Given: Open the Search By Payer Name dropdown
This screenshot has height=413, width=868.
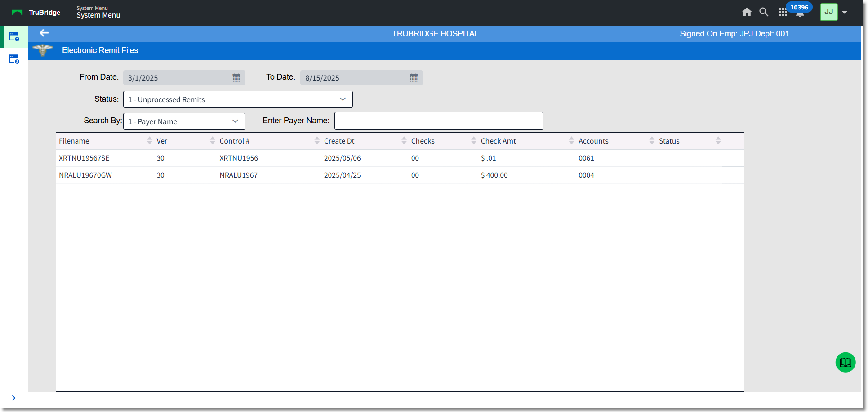Looking at the screenshot, I should click(184, 121).
